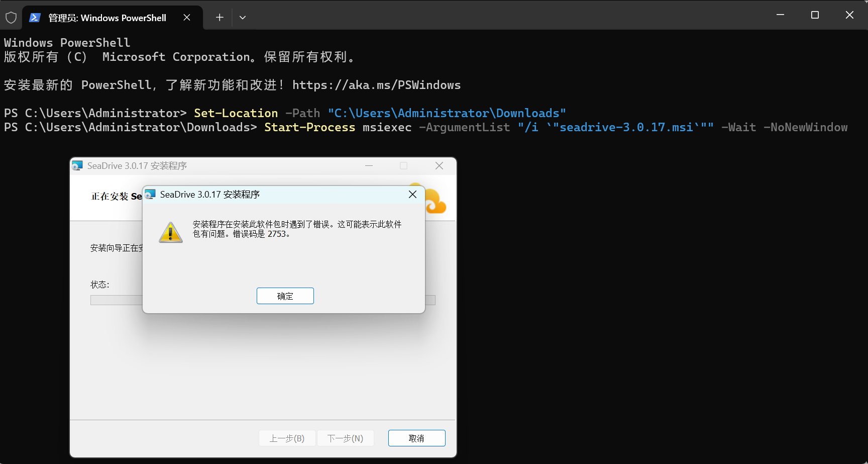Click the administrator shield icon in title bar
Image resolution: width=868 pixels, height=464 pixels.
click(11, 18)
